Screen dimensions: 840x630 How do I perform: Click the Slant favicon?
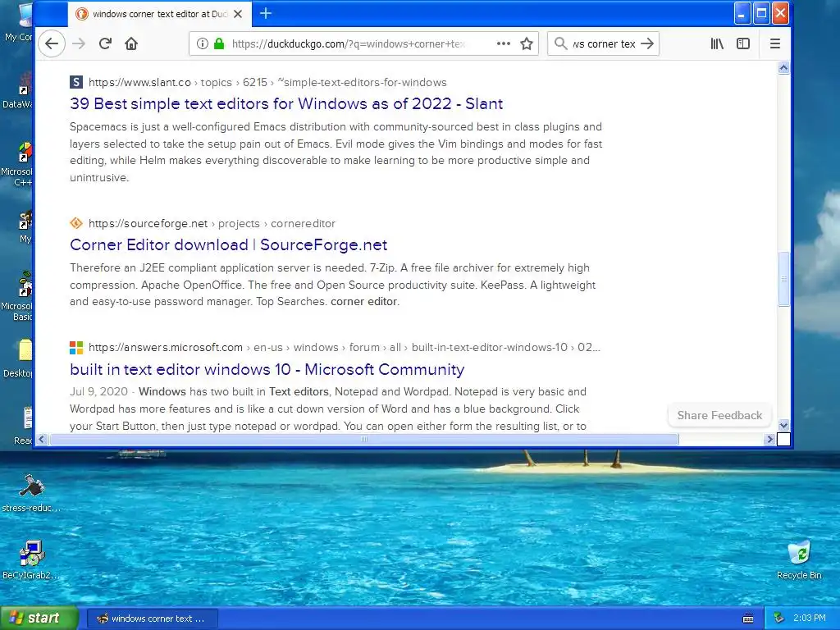(76, 82)
